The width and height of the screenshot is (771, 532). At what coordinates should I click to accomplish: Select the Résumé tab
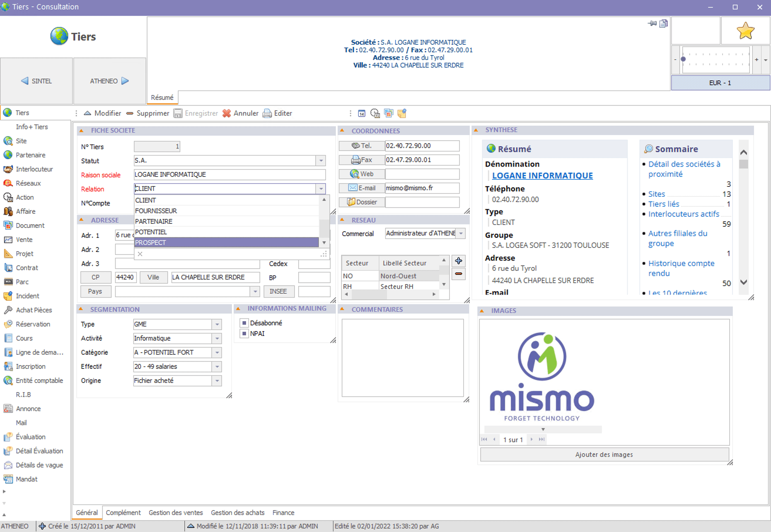tap(162, 97)
